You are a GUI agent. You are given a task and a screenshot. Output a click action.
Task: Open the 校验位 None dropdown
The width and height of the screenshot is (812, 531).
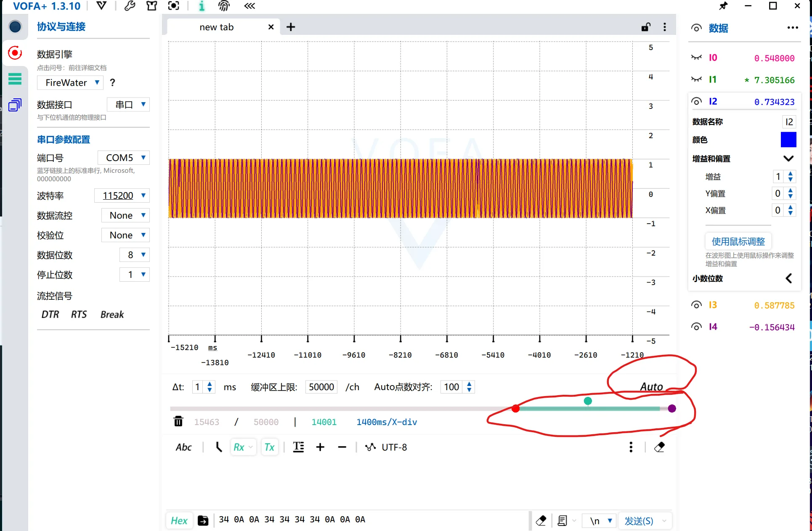tap(125, 235)
